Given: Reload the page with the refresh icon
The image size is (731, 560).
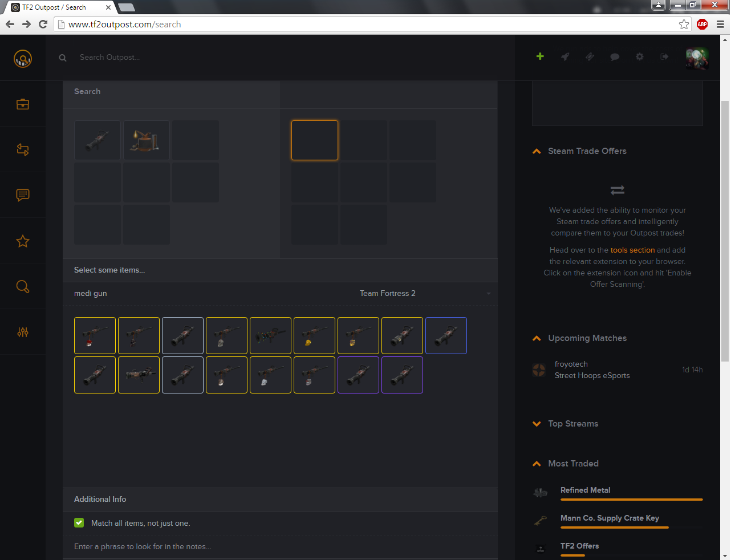Looking at the screenshot, I should point(43,24).
